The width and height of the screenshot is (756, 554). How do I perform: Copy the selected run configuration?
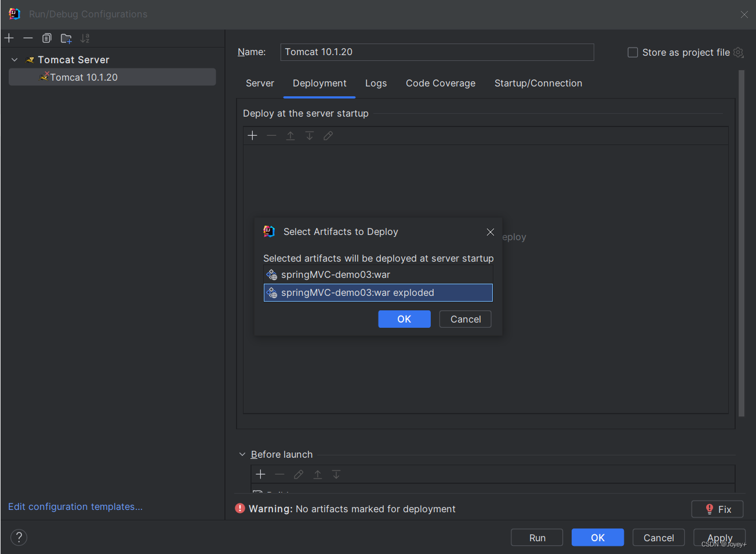click(x=47, y=38)
